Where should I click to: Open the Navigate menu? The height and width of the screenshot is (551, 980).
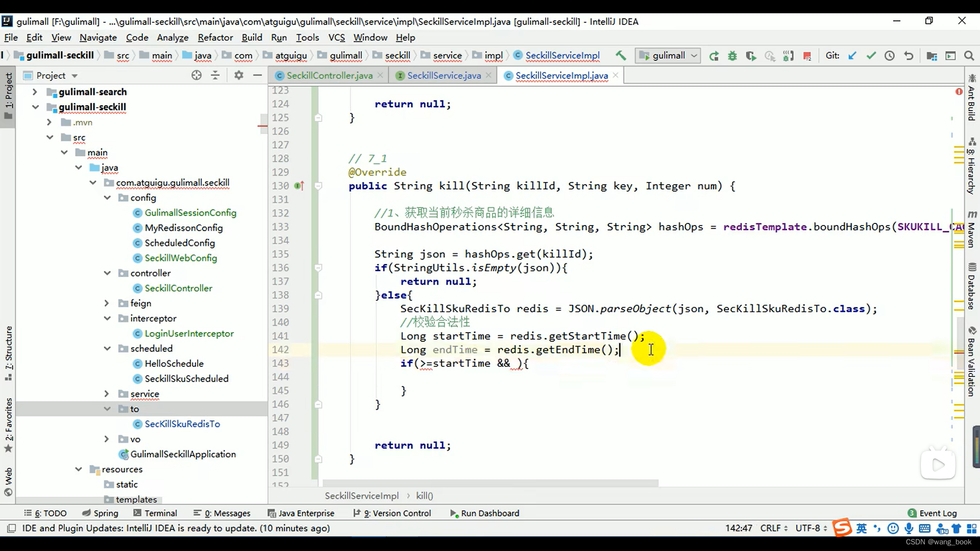(x=98, y=37)
